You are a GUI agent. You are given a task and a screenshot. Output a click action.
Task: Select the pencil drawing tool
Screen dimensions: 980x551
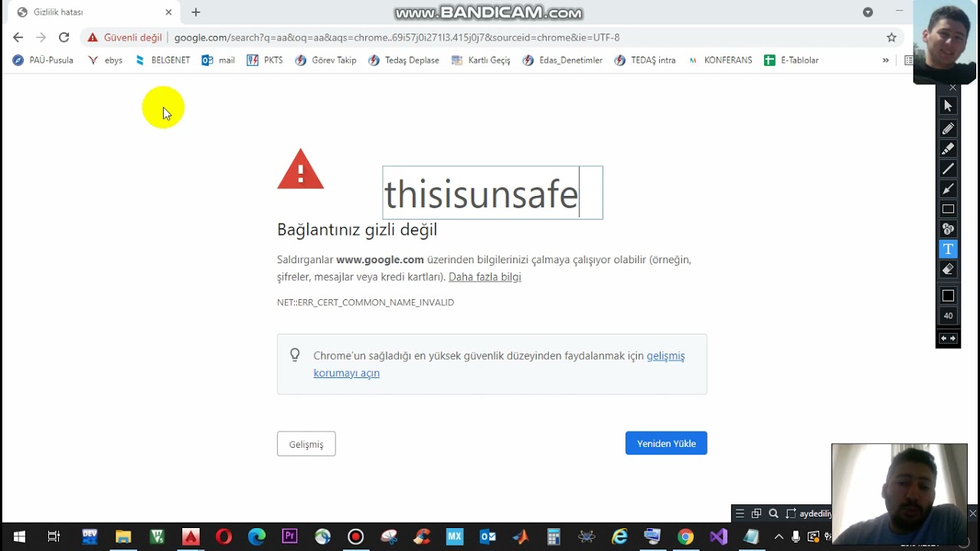(948, 129)
